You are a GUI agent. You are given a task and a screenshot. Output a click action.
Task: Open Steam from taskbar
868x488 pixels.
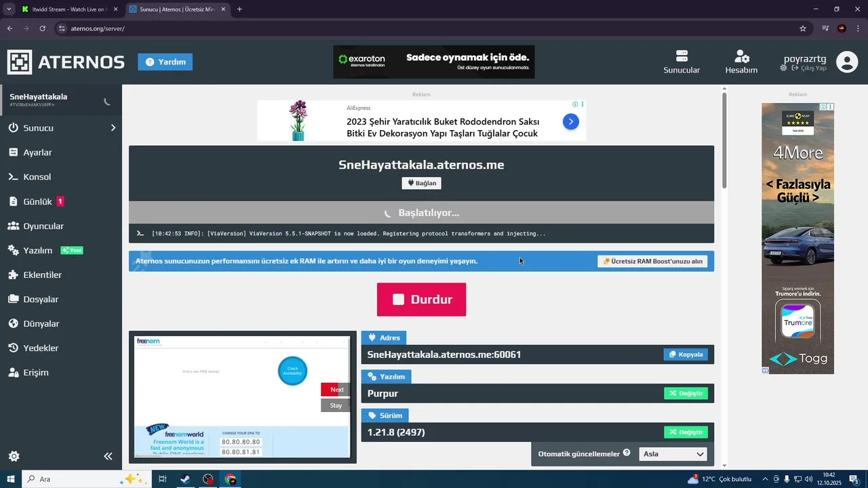[184, 479]
